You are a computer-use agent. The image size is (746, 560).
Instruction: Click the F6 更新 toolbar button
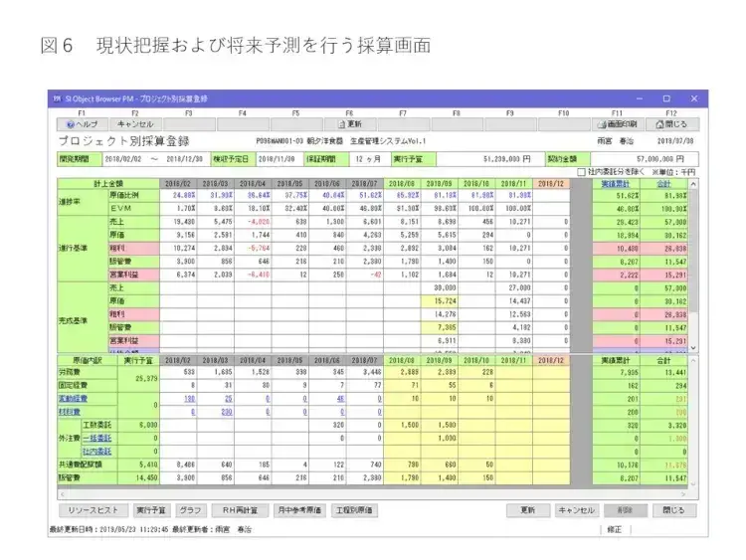(350, 124)
